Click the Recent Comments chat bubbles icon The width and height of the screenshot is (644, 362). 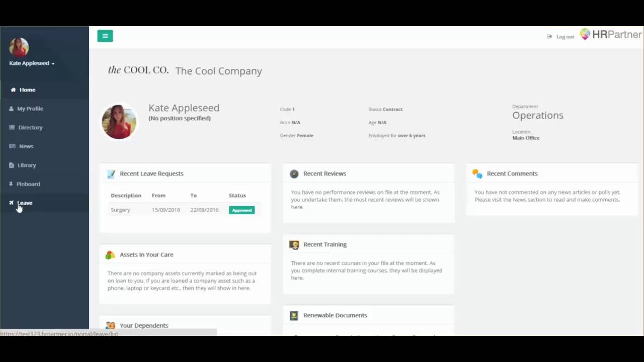[477, 174]
